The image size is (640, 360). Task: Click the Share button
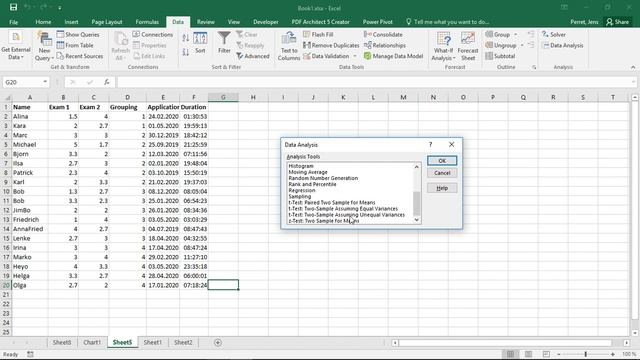(x=617, y=22)
